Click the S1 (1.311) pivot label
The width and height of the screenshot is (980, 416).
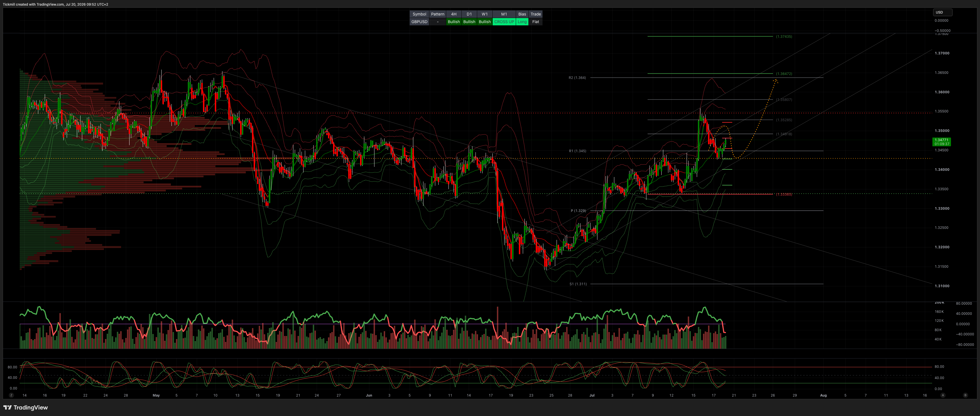(x=578, y=284)
